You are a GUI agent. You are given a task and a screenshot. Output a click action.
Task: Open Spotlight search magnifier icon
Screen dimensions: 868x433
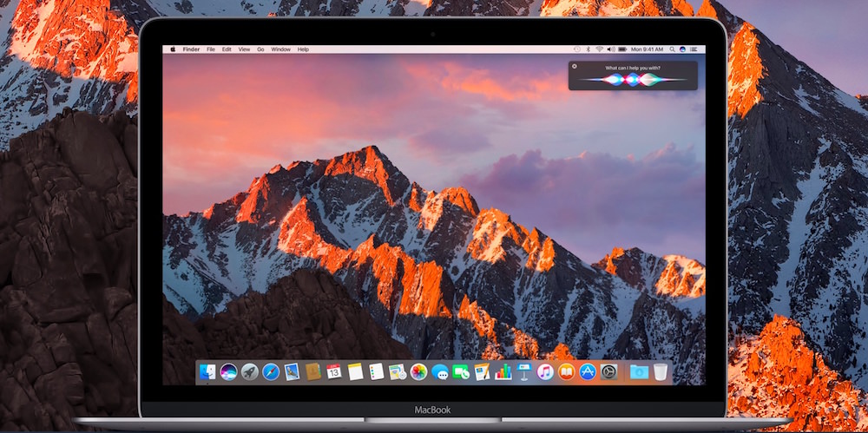[x=672, y=49]
